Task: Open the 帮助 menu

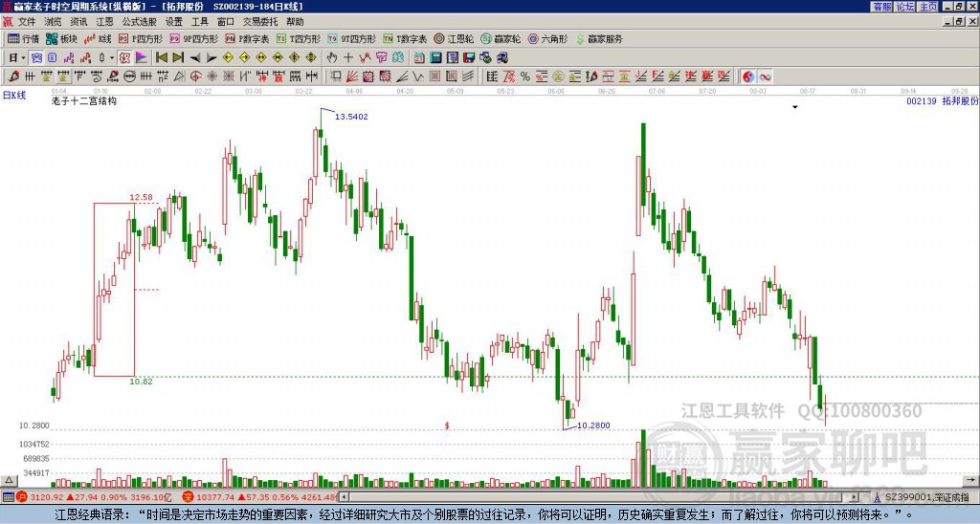Action: pyautogui.click(x=295, y=22)
